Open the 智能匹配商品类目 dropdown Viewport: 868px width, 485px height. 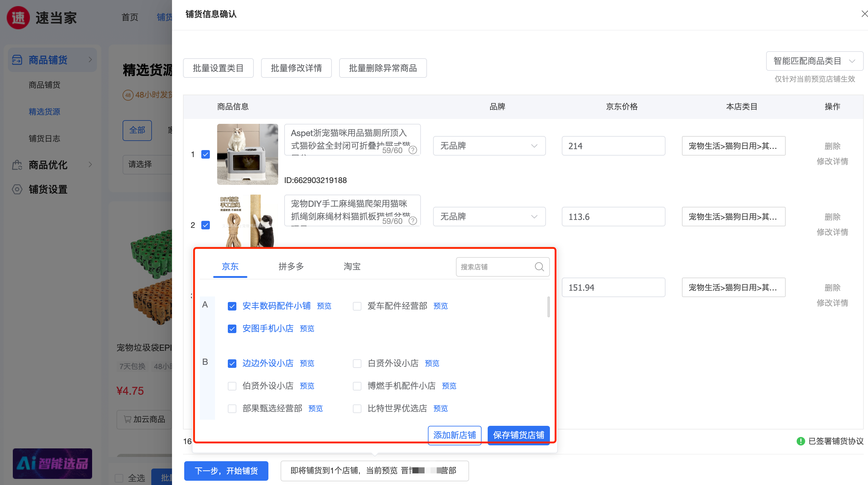click(x=814, y=61)
